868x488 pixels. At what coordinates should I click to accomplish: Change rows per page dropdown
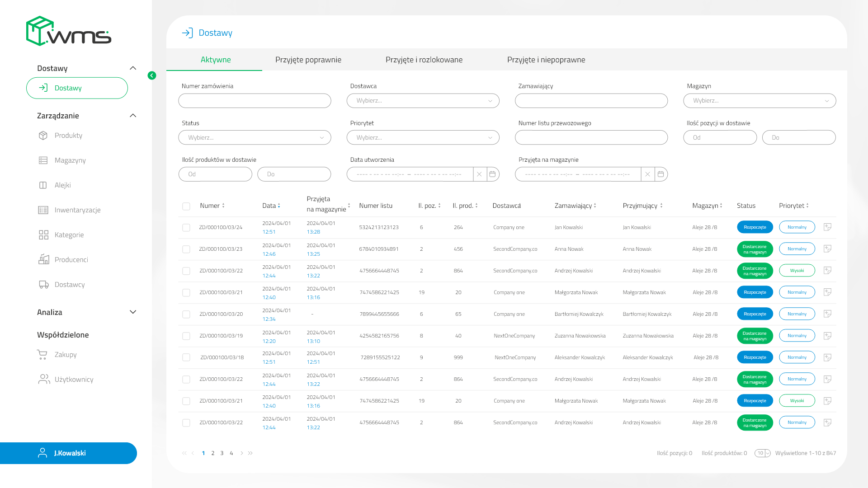point(762,453)
